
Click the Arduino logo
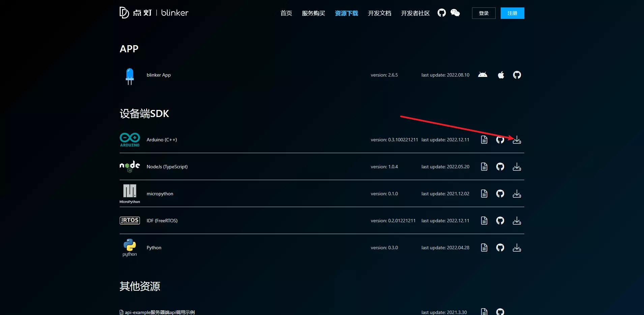[x=130, y=140]
